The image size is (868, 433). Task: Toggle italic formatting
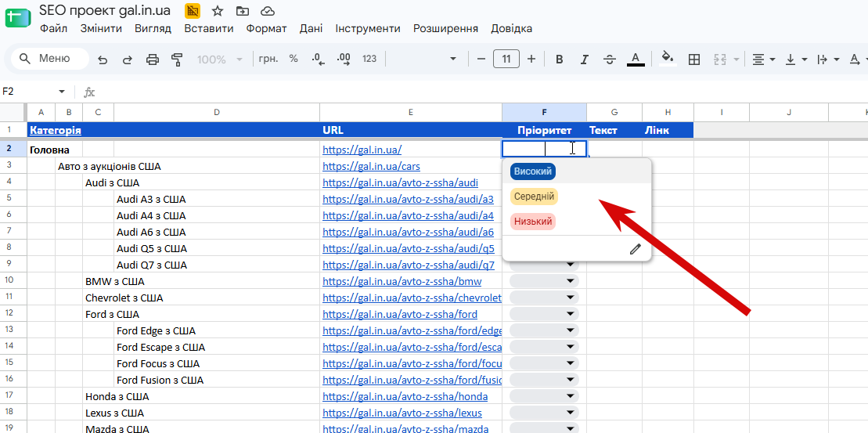click(x=585, y=60)
